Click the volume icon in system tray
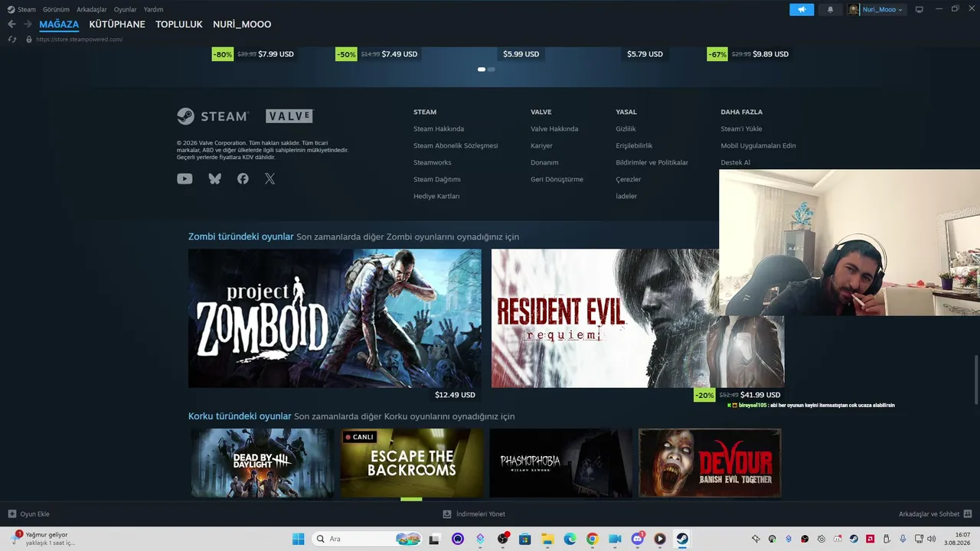980x551 pixels. pyautogui.click(x=932, y=539)
